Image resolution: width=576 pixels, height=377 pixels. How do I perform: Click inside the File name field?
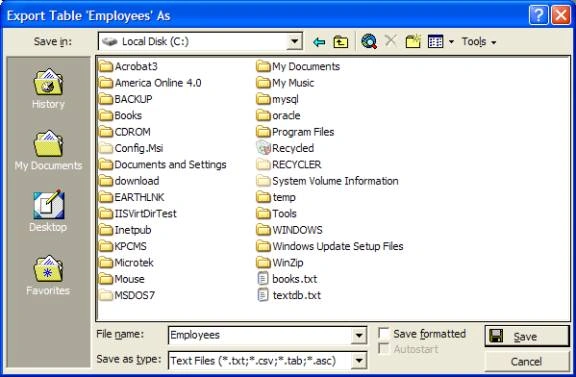(260, 335)
